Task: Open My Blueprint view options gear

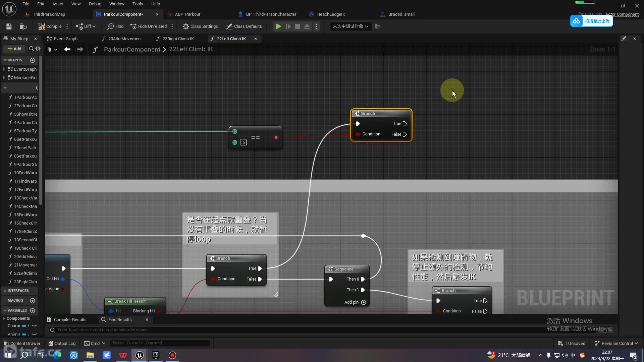Action: 38,49
